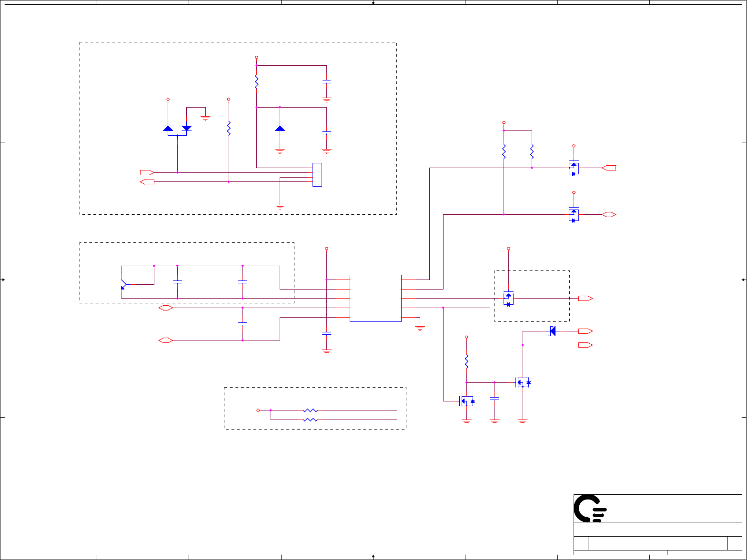
Task: Click power terminal above boxed MOSFET
Action: click(509, 249)
